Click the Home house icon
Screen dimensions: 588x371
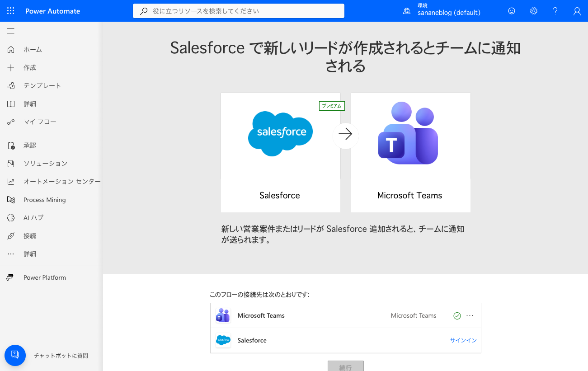(11, 50)
